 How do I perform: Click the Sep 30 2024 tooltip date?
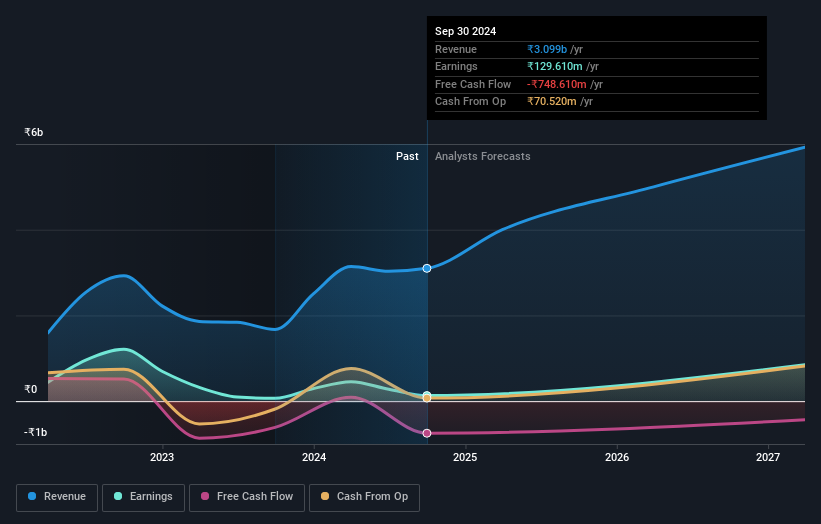(465, 31)
